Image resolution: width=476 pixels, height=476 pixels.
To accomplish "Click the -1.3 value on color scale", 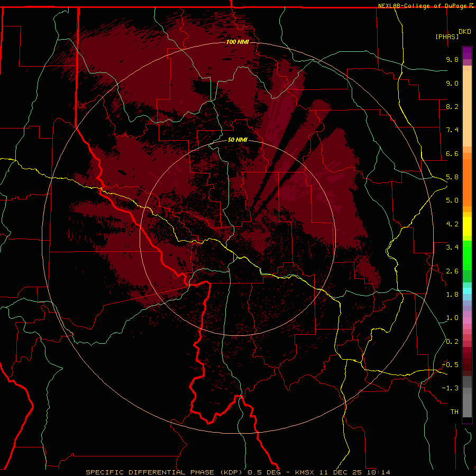I will pyautogui.click(x=450, y=388).
